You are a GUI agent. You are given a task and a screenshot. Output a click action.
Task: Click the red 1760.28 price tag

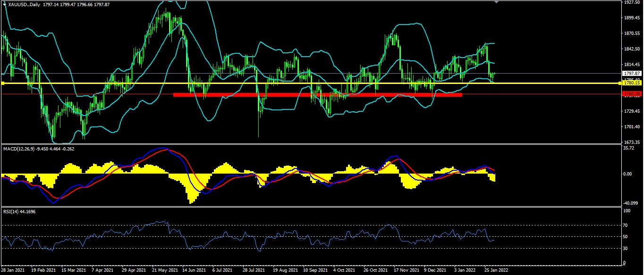[x=631, y=94]
